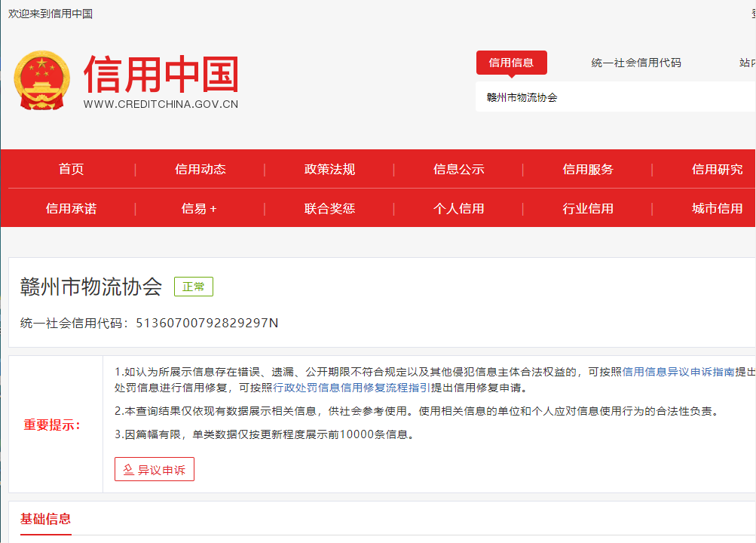The width and height of the screenshot is (756, 543).
Task: Open 行政处罚信息信用修复流程指引 link
Action: click(x=351, y=388)
